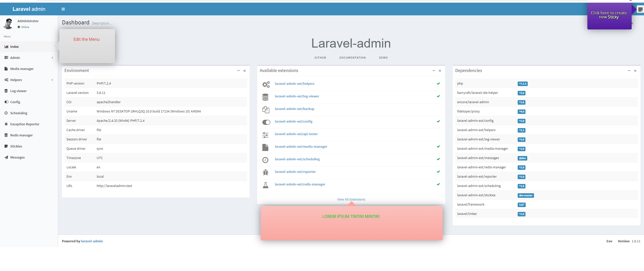Click the bug icon beside the reporter extension

click(x=266, y=172)
